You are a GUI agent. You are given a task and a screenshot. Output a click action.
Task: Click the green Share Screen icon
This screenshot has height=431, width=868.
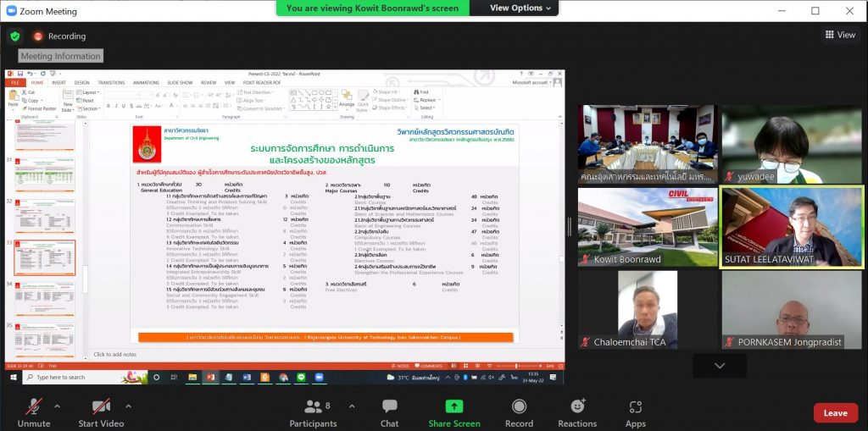point(454,407)
